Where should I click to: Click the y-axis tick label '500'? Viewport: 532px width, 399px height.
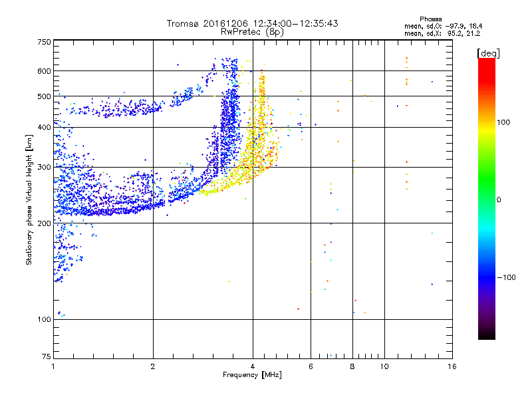pos(44,96)
